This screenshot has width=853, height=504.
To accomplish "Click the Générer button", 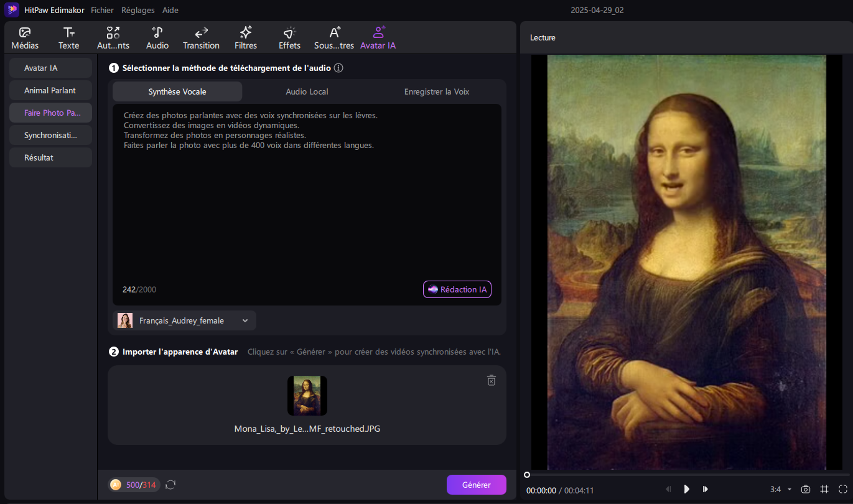I will click(477, 485).
